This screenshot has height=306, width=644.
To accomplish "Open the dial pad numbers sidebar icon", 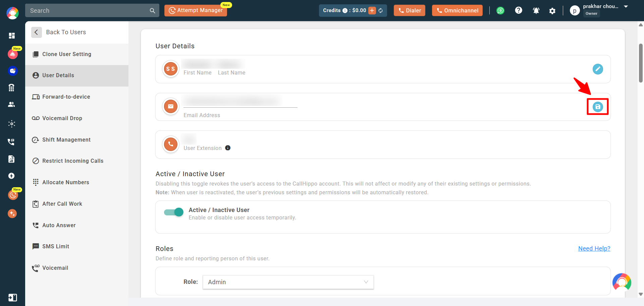I will tap(12, 88).
